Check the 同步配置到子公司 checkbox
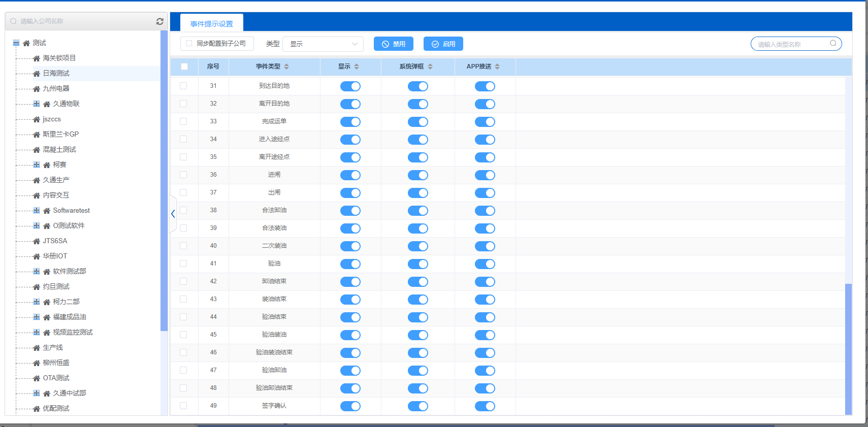This screenshot has width=868, height=427. tap(189, 44)
